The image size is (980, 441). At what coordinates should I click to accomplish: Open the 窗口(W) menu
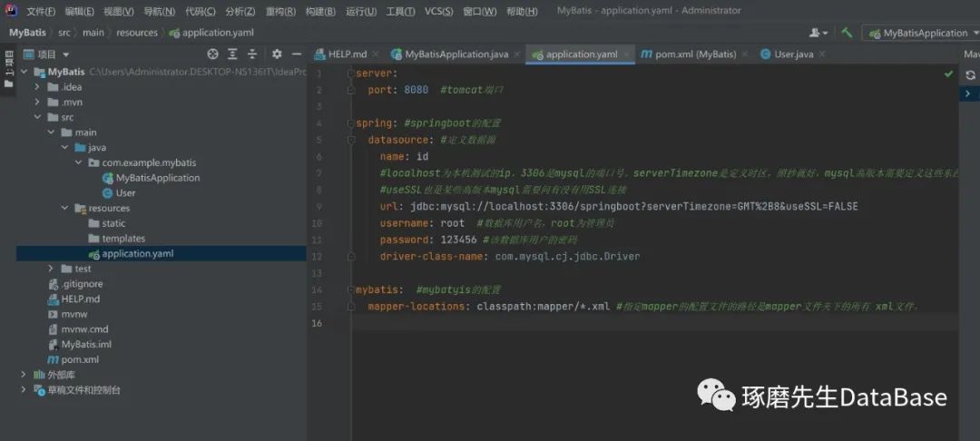(x=480, y=11)
